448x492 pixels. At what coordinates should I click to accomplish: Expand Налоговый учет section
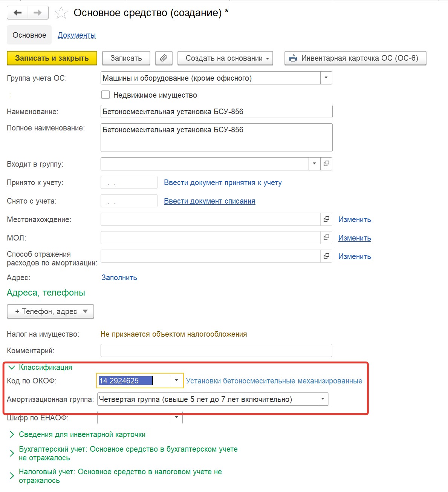115,476
